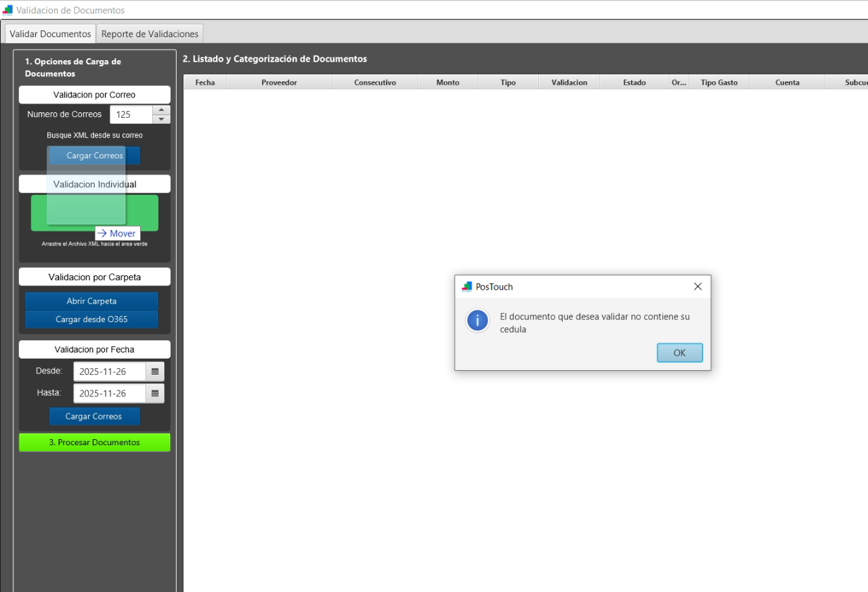Click the Desde date input field
This screenshot has height=592, width=868.
[109, 371]
